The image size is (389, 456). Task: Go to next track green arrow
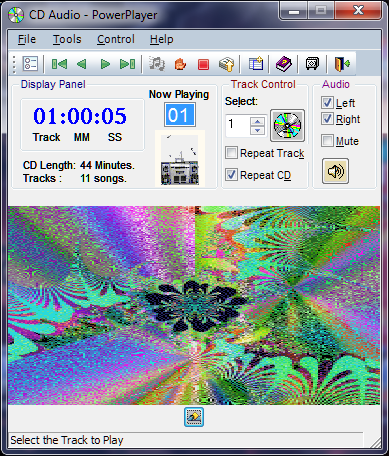pos(105,64)
